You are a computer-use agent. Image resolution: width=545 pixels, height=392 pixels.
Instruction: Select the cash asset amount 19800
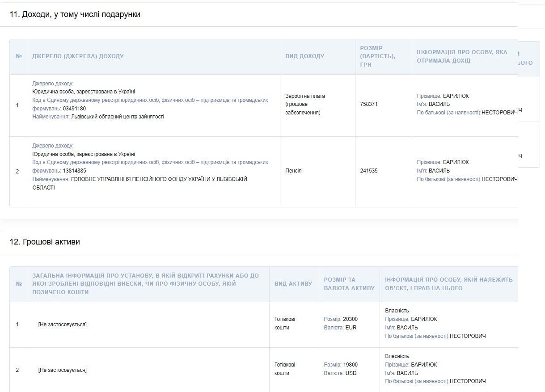tap(350, 365)
